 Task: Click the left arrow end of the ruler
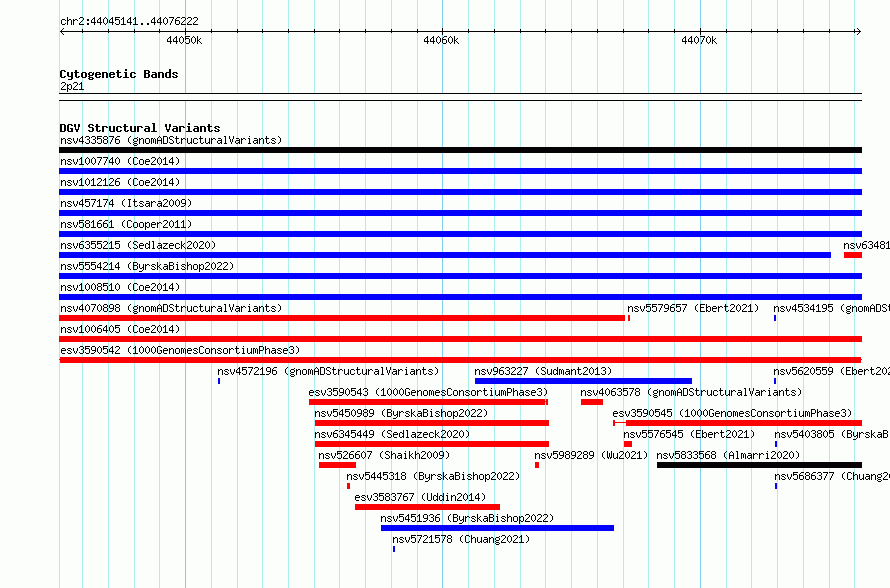pyautogui.click(x=63, y=32)
